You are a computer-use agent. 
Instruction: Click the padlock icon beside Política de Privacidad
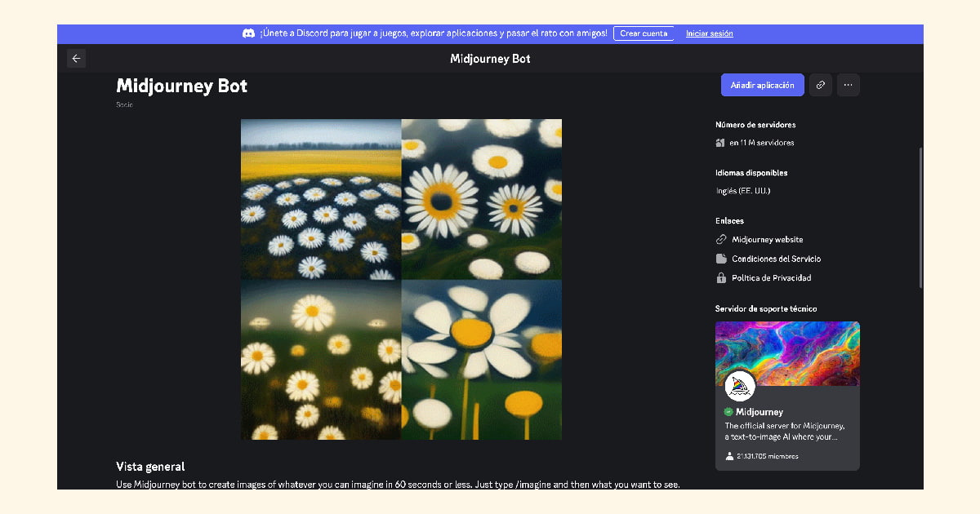[721, 277]
